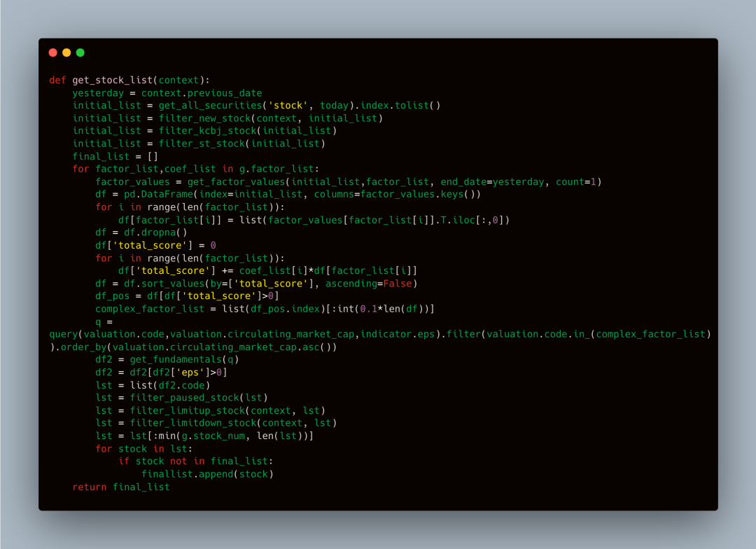Viewport: 756px width, 549px height.
Task: Click 'filter_limitdown_stock' function call
Action: [x=193, y=423]
